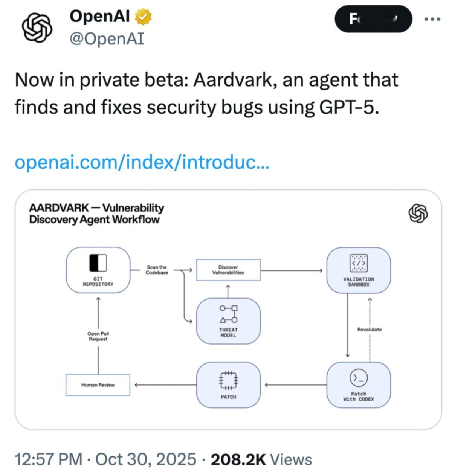Viewport: 452px width, 476px height.
Task: Click the Discover Vulnerabilities box
Action: (228, 270)
